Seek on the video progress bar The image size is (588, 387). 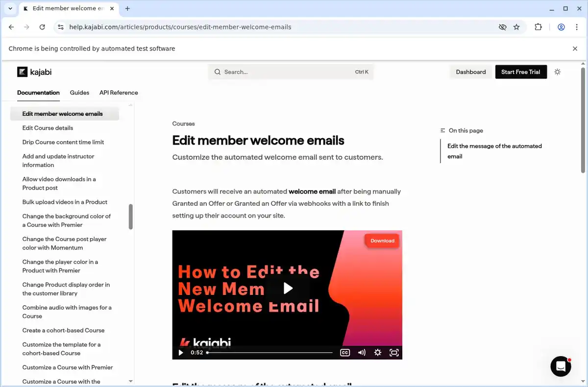click(x=269, y=352)
